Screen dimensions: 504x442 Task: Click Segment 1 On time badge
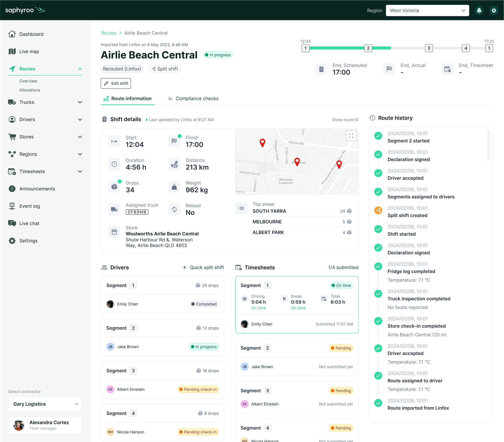[x=341, y=285]
